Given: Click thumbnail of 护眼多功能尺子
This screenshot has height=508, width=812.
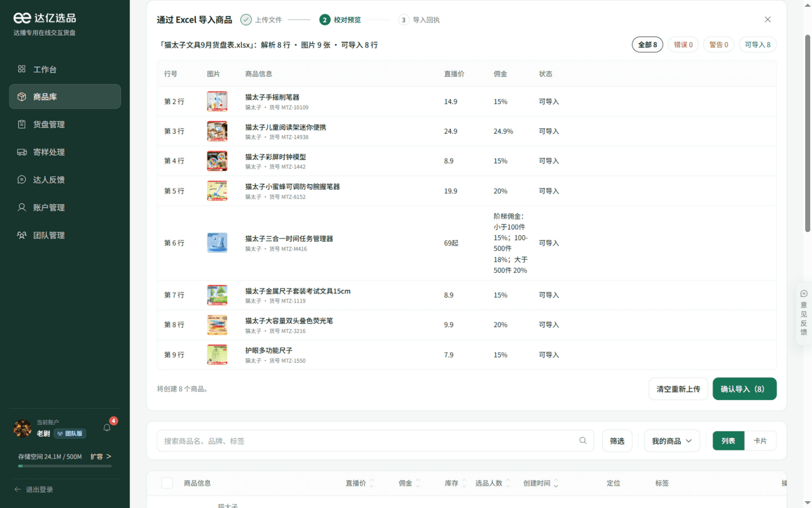Looking at the screenshot, I should pos(217,354).
